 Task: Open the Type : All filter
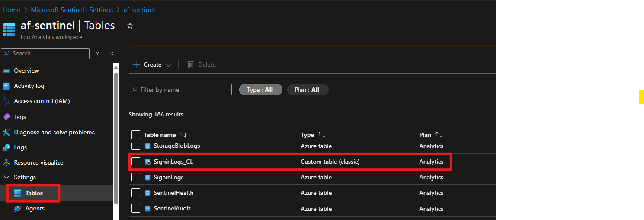tap(260, 90)
